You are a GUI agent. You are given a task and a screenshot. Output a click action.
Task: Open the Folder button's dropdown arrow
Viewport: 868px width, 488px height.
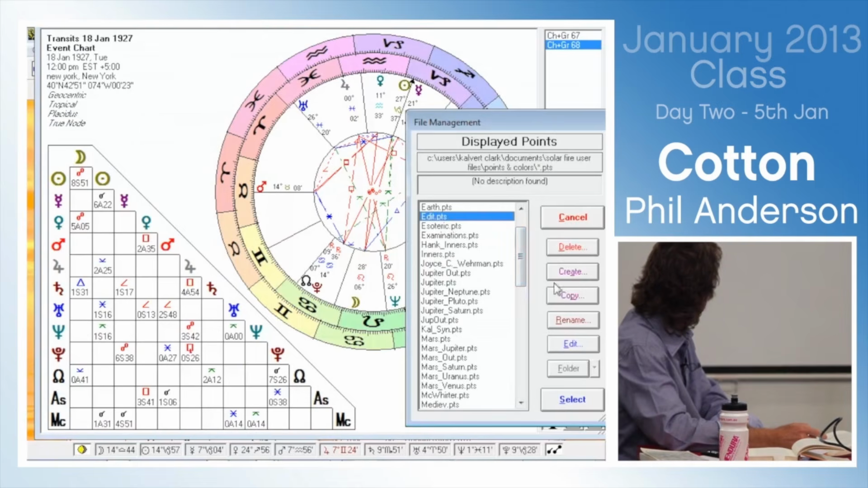(594, 368)
